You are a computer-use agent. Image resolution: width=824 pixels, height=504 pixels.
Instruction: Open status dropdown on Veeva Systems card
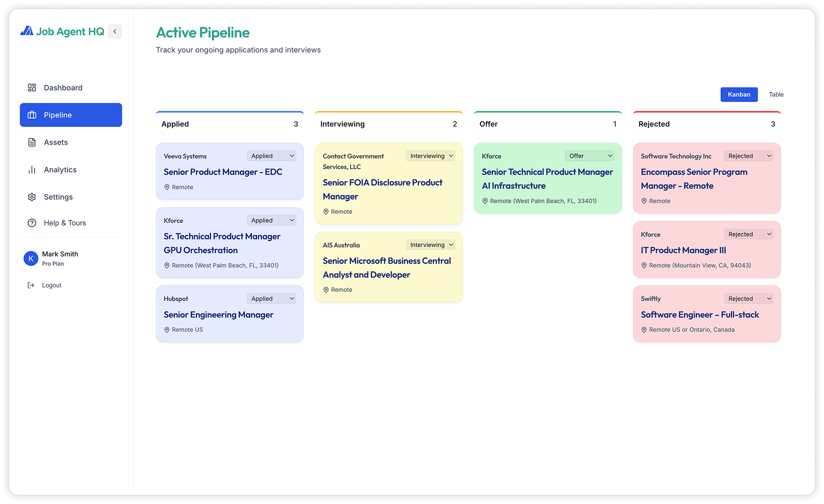271,156
